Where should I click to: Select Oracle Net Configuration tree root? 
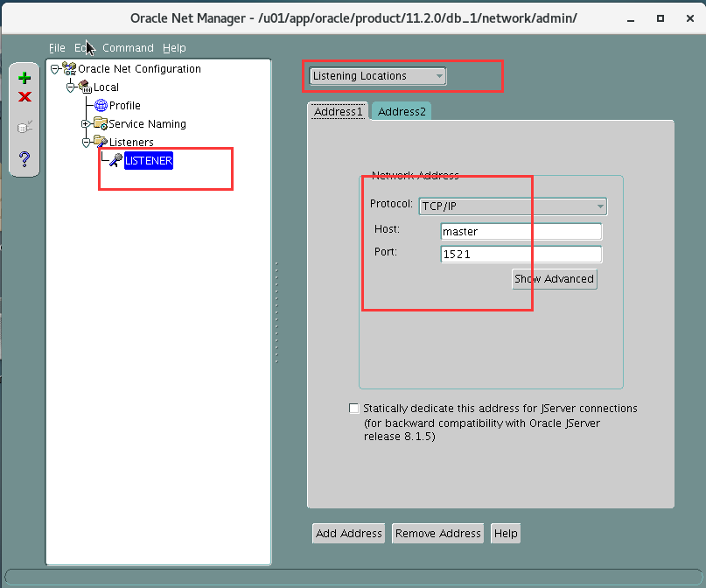(139, 69)
